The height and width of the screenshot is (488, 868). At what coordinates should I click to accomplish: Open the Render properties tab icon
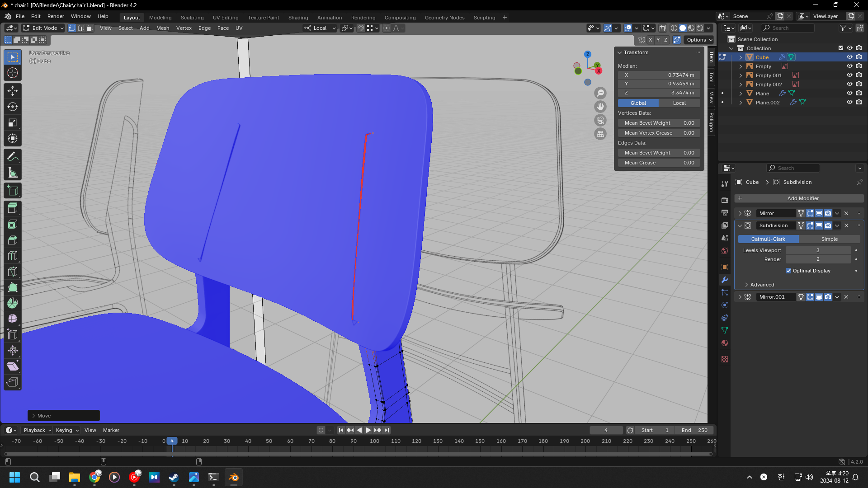[725, 200]
